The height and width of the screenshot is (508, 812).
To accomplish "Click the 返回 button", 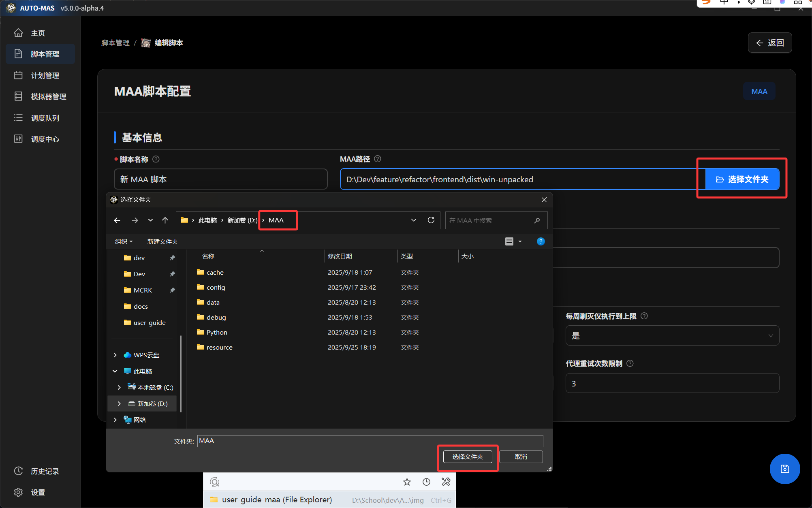I will coord(769,43).
